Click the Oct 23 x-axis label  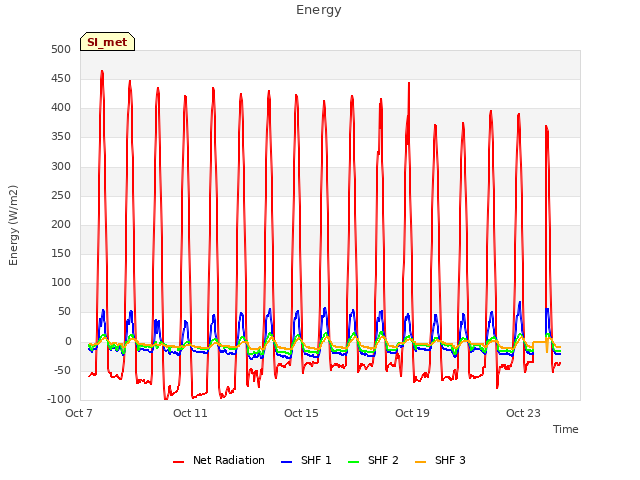(523, 413)
